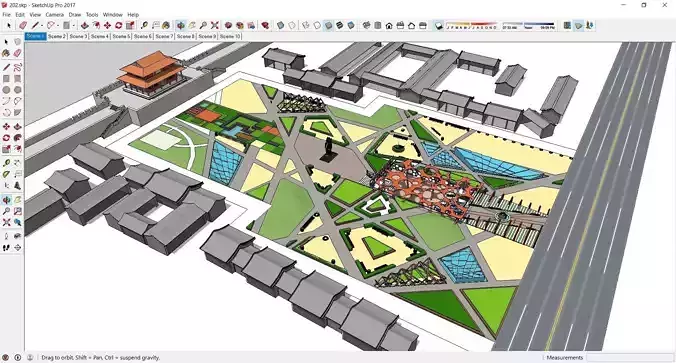Expand the Arc tool dropdown arrow

click(58, 26)
